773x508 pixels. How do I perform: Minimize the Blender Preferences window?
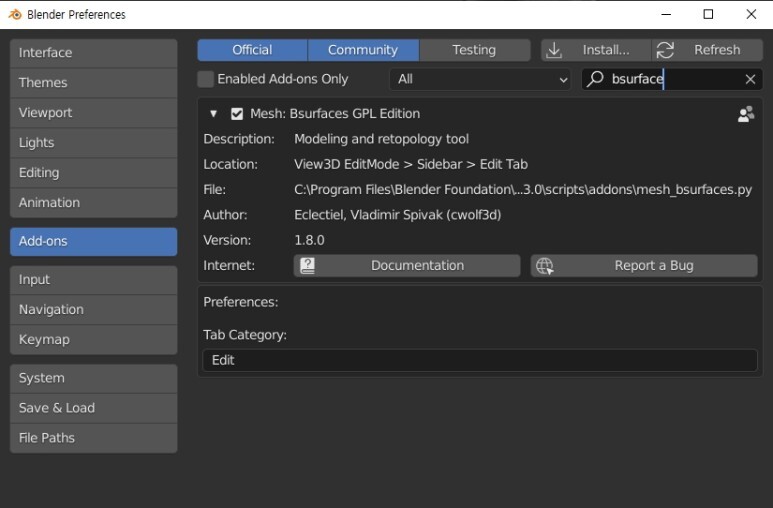click(666, 14)
